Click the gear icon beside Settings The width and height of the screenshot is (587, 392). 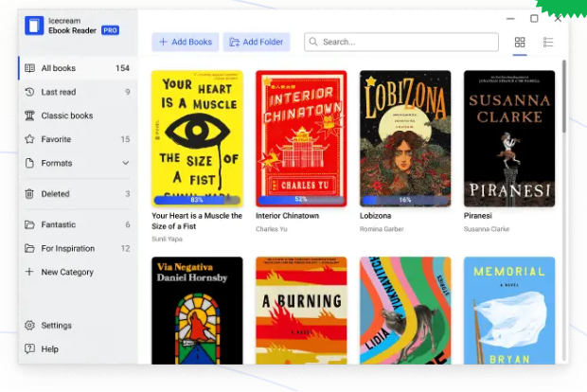29,326
